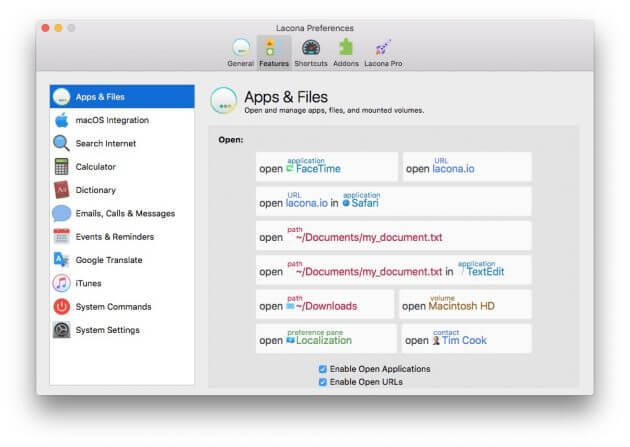This screenshot has height=447, width=630.
Task: Click the Lacona Preferences window title
Action: [315, 28]
